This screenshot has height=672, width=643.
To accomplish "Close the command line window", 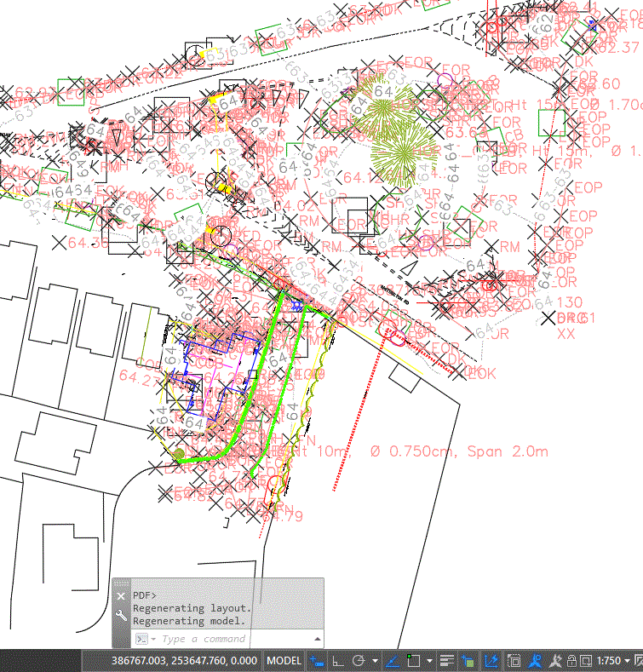I will coord(121,595).
